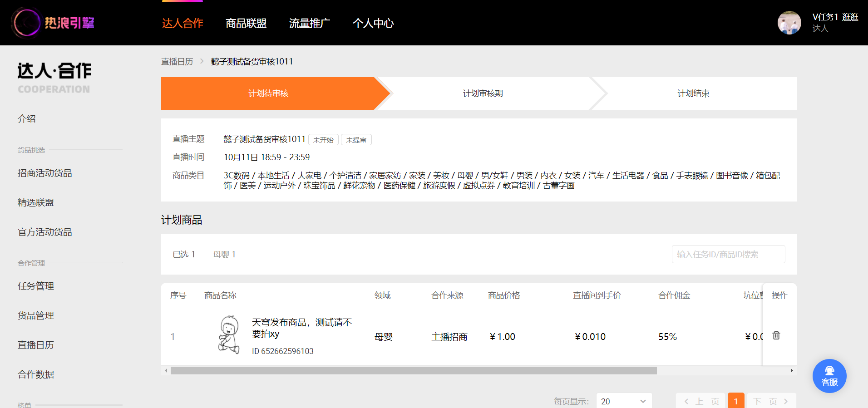
Task: Click 计划审核期 progress step
Action: point(483,93)
